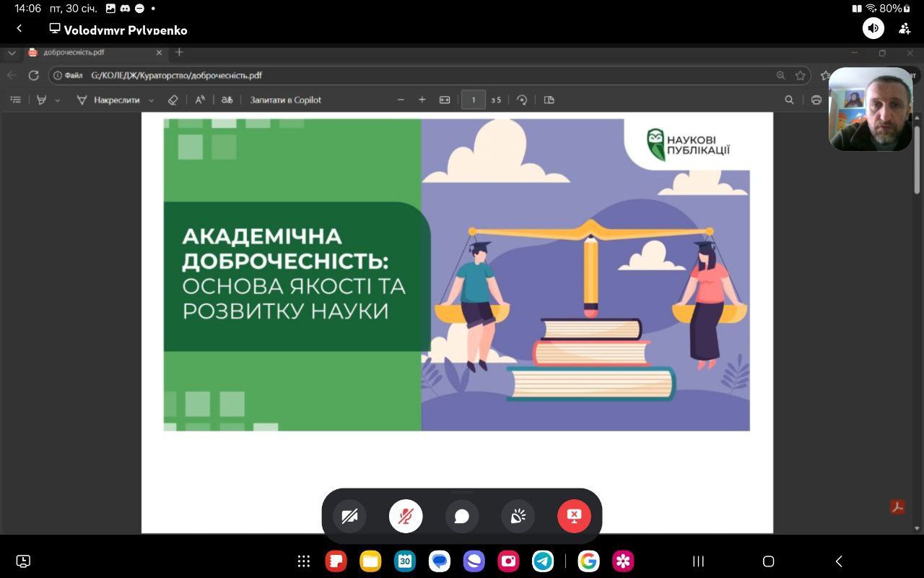Go back using the top-left arrow
This screenshot has height=578, width=924.
pos(19,28)
